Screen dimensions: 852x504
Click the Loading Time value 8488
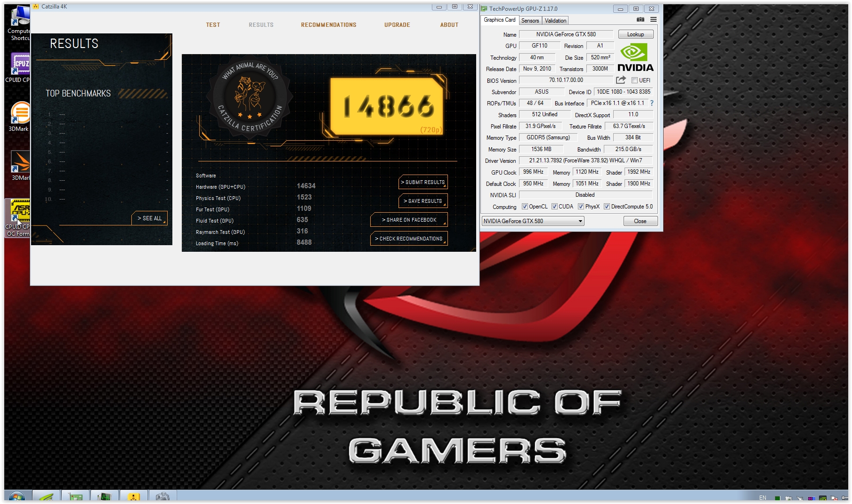(304, 242)
